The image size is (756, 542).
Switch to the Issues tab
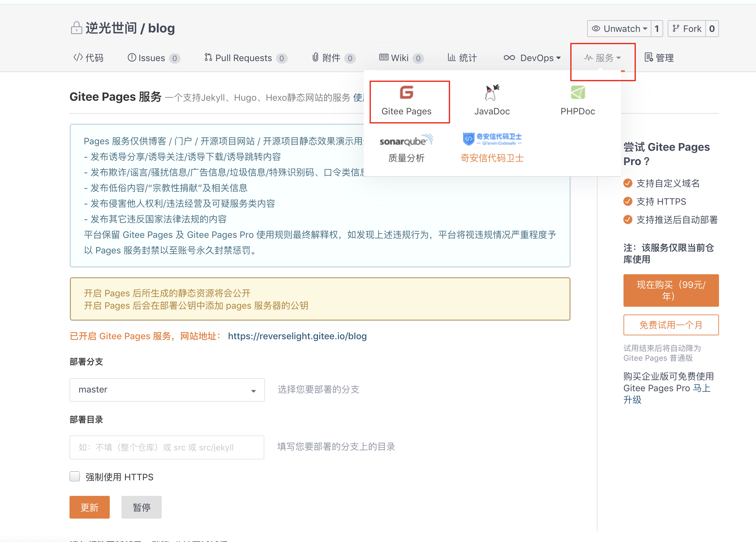(154, 58)
